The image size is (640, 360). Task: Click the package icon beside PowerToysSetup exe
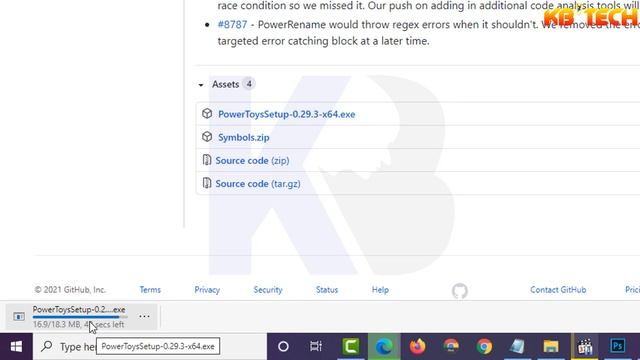(207, 113)
